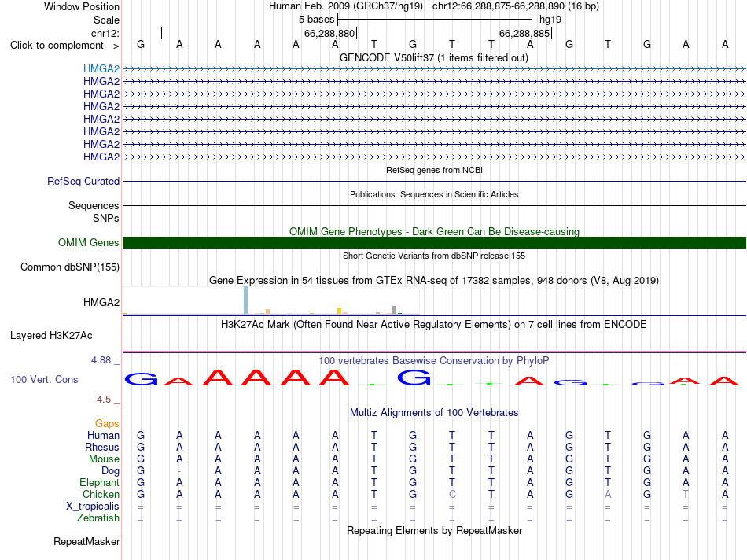Click the mismatched 'C' base in Chicken row
Image resolution: width=747 pixels, height=560 pixels.
pos(452,494)
